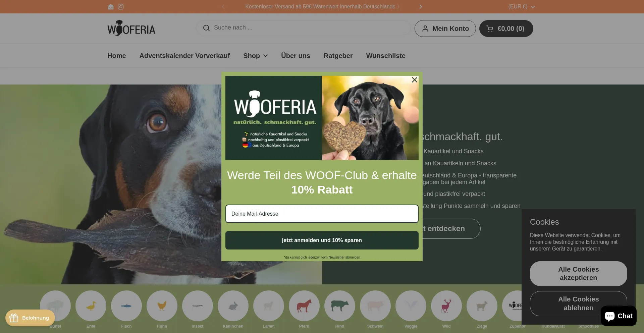The height and width of the screenshot is (333, 644).
Task: Pick the Wild deer category icon
Action: tap(446, 306)
